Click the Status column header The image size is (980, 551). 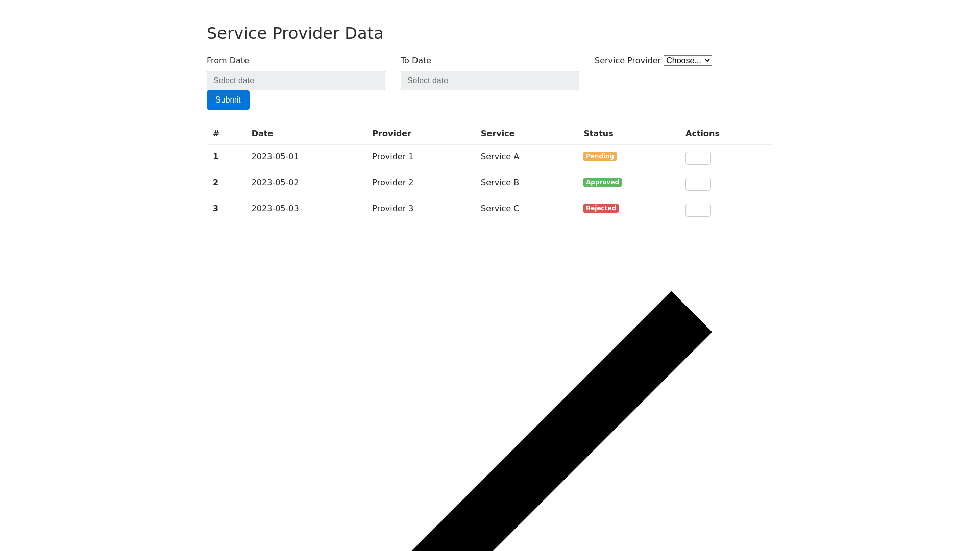point(598,134)
